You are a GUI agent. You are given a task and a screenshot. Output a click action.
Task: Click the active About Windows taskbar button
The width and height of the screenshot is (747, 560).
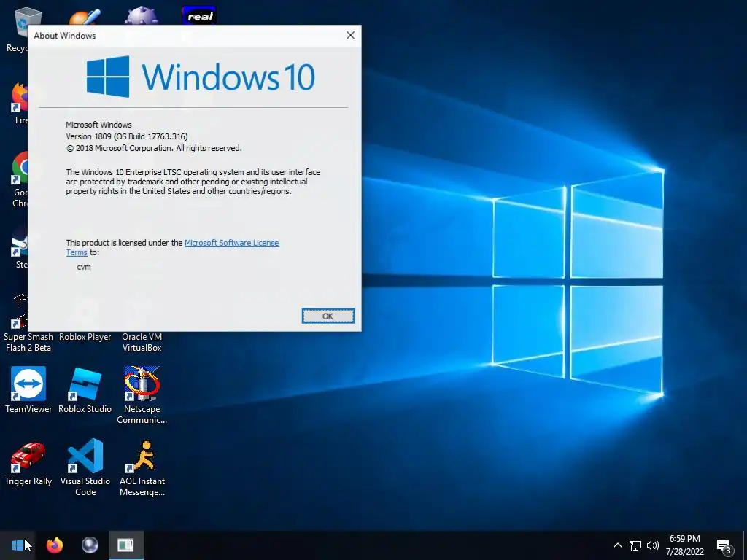[x=125, y=545]
